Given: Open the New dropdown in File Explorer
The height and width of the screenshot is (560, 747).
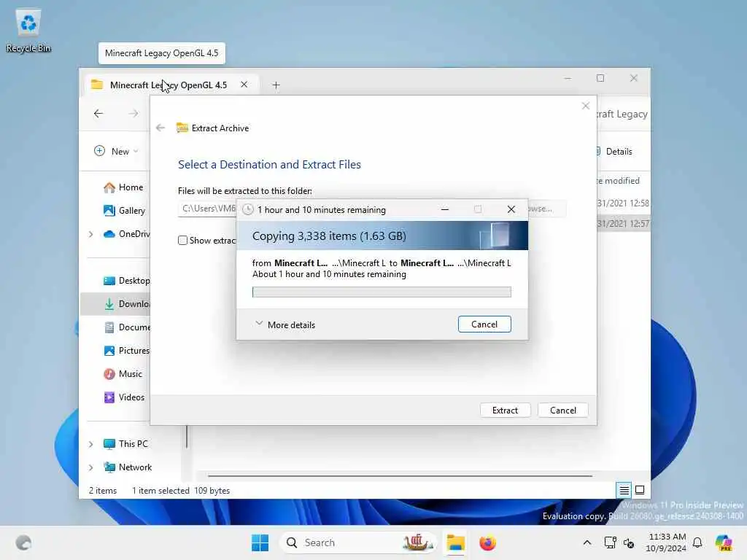Looking at the screenshot, I should 116,151.
